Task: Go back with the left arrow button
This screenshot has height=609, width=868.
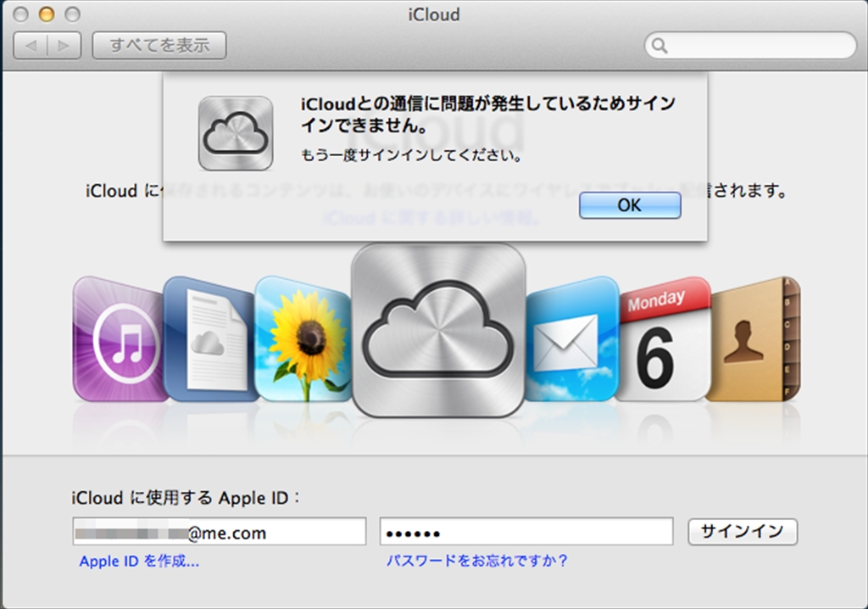Action: coord(31,46)
